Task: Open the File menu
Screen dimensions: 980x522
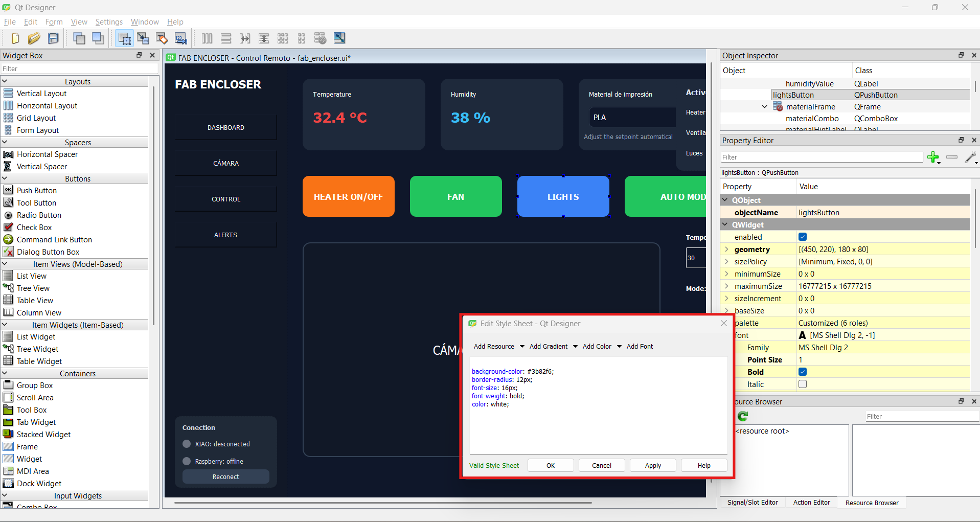Action: point(10,22)
